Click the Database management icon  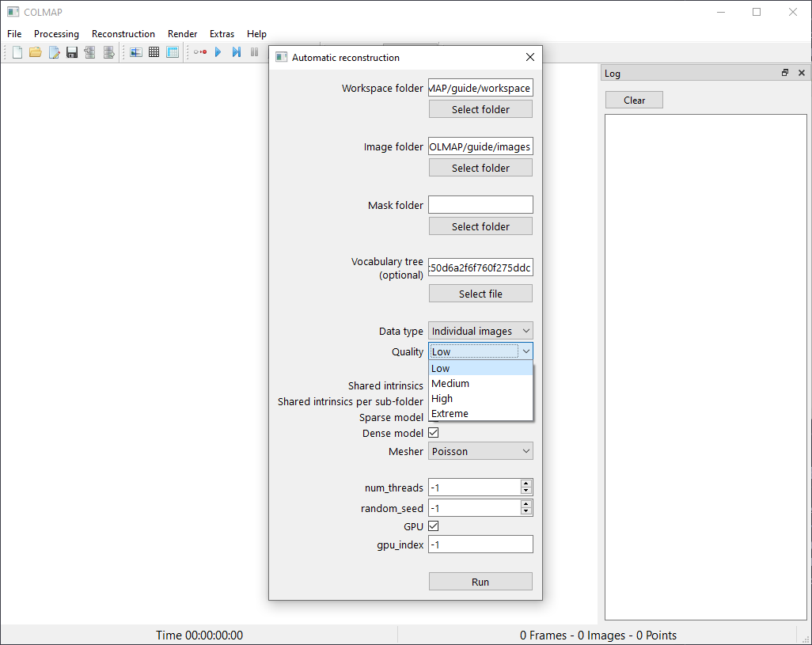[x=172, y=52]
